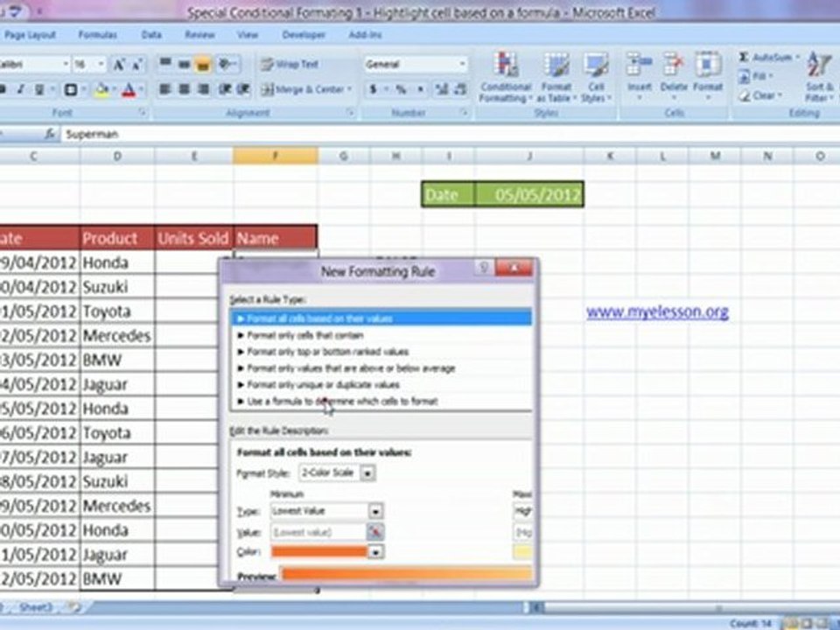The height and width of the screenshot is (630, 840).
Task: Click the orange Minimum color swatch
Action: (x=319, y=551)
